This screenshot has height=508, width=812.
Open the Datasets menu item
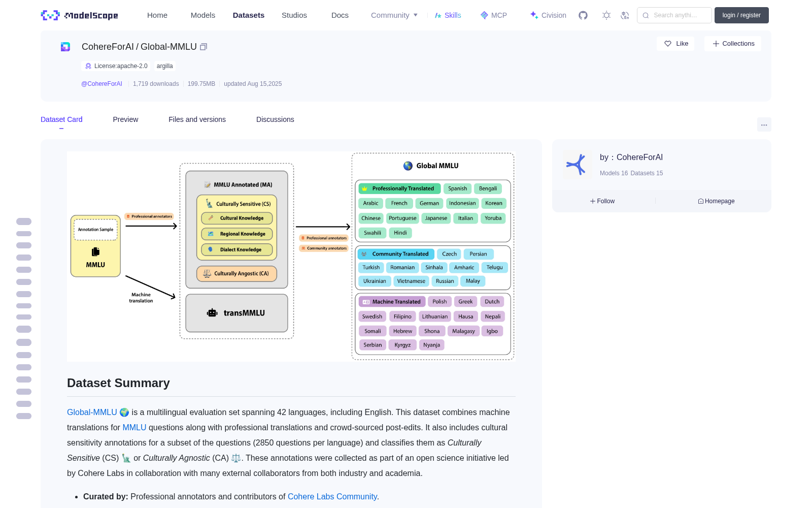click(x=249, y=15)
